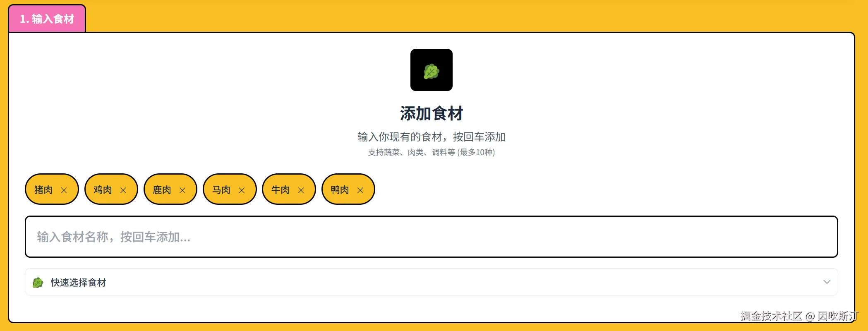Switch to the 1. 输入食材 tab
Image resolution: width=868 pixels, height=331 pixels.
coord(47,19)
